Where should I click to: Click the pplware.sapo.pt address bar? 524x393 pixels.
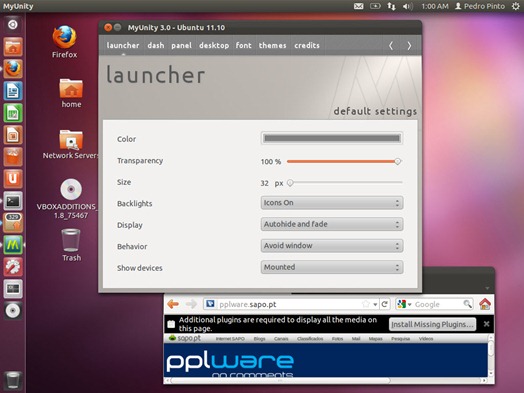(291, 304)
